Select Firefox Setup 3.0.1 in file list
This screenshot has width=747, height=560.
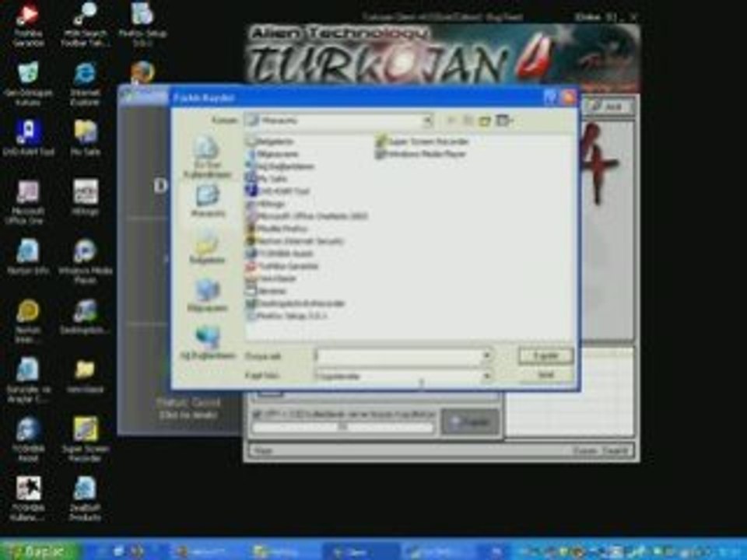287,315
